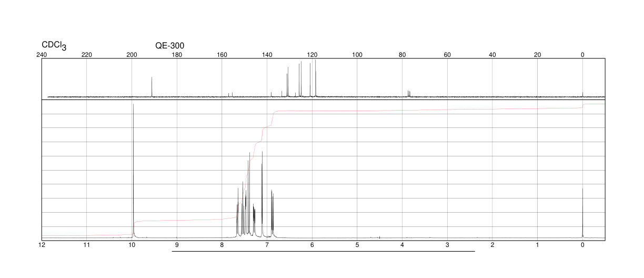The height and width of the screenshot is (278, 644).
Task: Click the 10 ppm label on proton axis
Action: [x=132, y=245]
